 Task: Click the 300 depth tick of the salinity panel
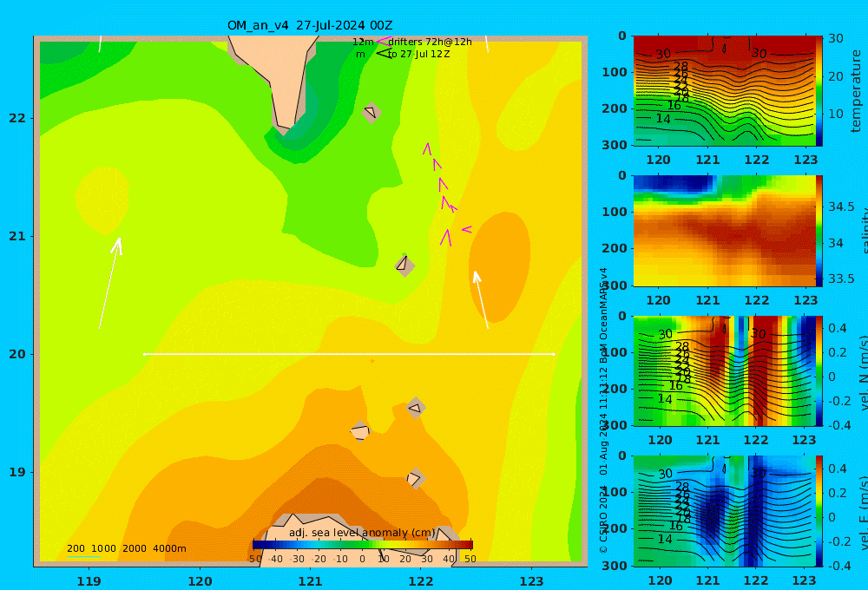(615, 285)
